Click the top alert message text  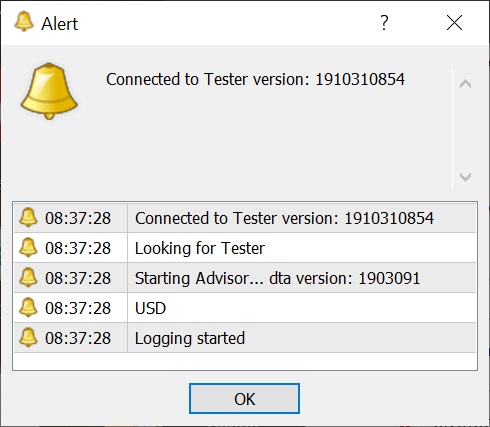[x=255, y=79]
